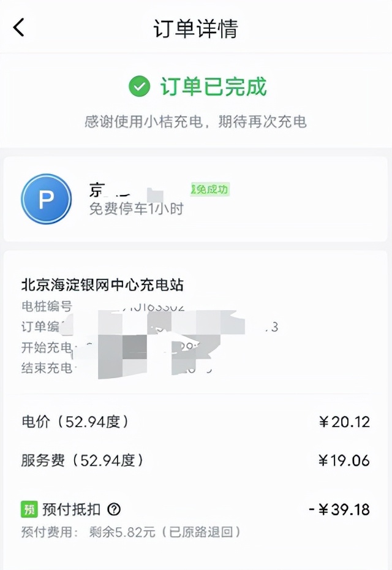This screenshot has height=570, width=392.
Task: Open the help icon beside 预付抵扣
Action: click(x=115, y=509)
